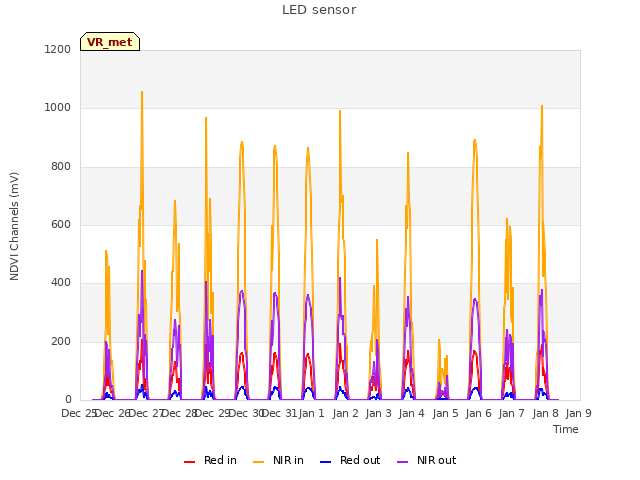Click the blue line swatch in legend
The height and width of the screenshot is (480, 640).
(325, 462)
